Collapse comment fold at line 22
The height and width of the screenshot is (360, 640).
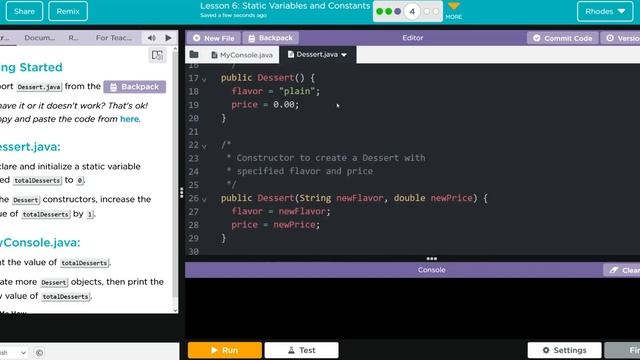[204, 146]
